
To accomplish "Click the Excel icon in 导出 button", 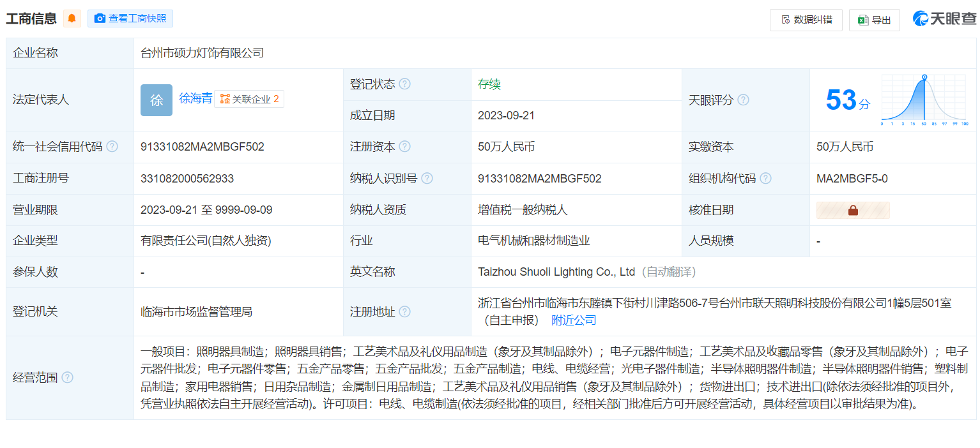I will (x=863, y=20).
